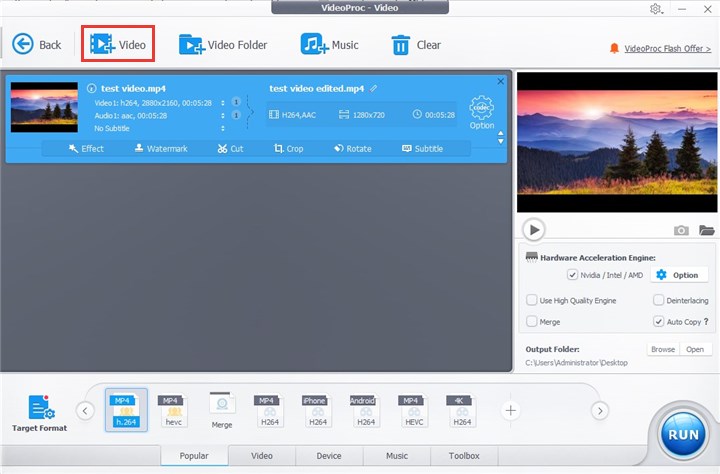Click the output path C:\Users\Administrator\Desktop
The height and width of the screenshot is (474, 720).
pyautogui.click(x=576, y=362)
